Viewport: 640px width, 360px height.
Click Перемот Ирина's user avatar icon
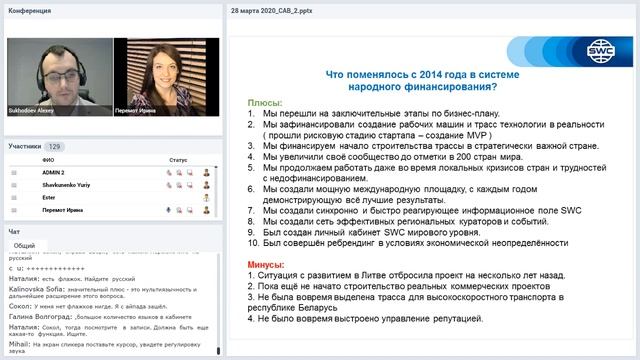click(207, 210)
